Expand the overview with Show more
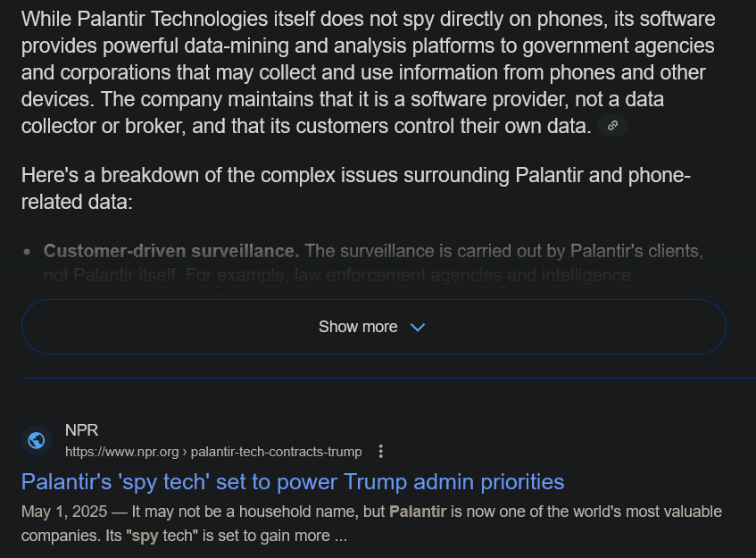The image size is (756, 558). click(374, 327)
